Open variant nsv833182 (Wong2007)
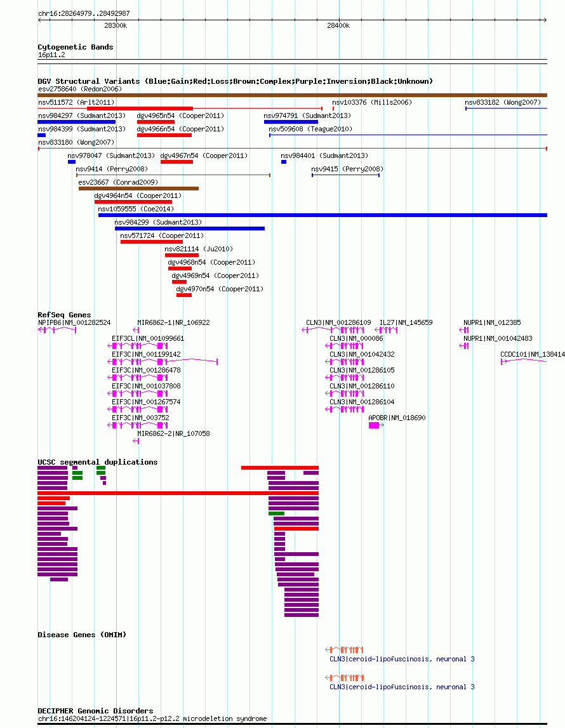This screenshot has height=728, width=565. pos(503,102)
